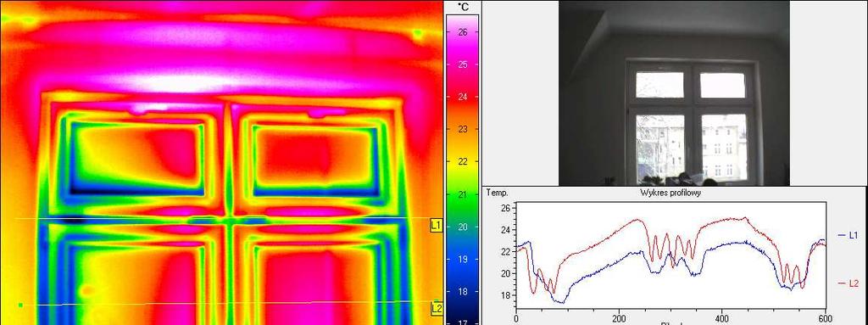
Task: Select the L1 profile line label
Action: (x=437, y=225)
